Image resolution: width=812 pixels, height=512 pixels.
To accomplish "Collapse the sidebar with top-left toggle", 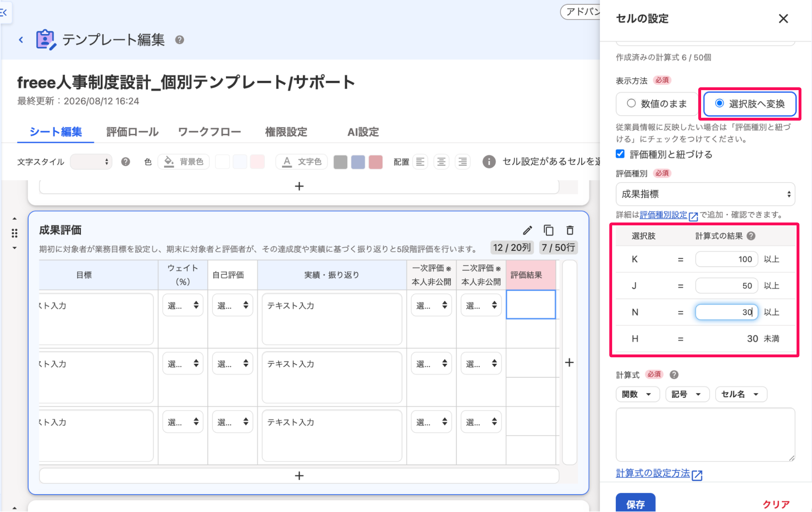I will coord(4,13).
